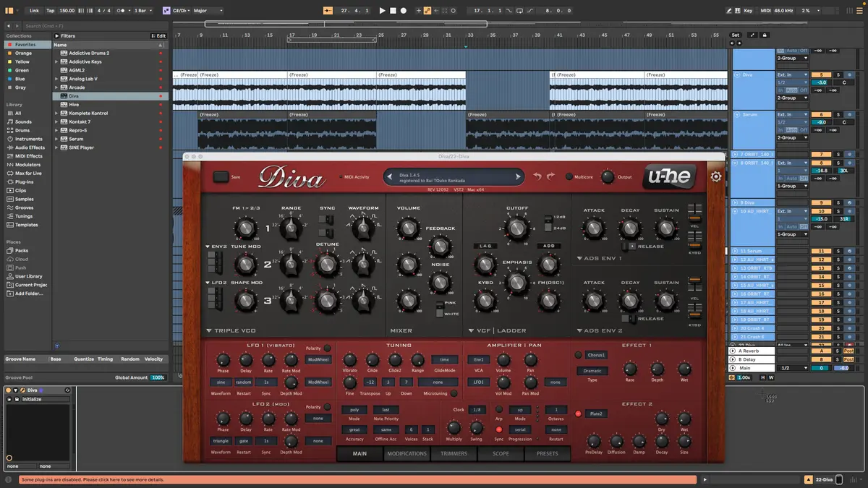Enable the Effect 1 power button
868x488 pixels.
point(578,355)
